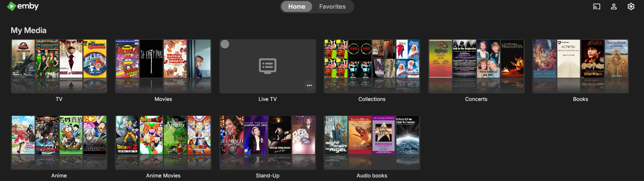Click the Live TV label
This screenshot has height=181, width=644.
[x=268, y=99]
